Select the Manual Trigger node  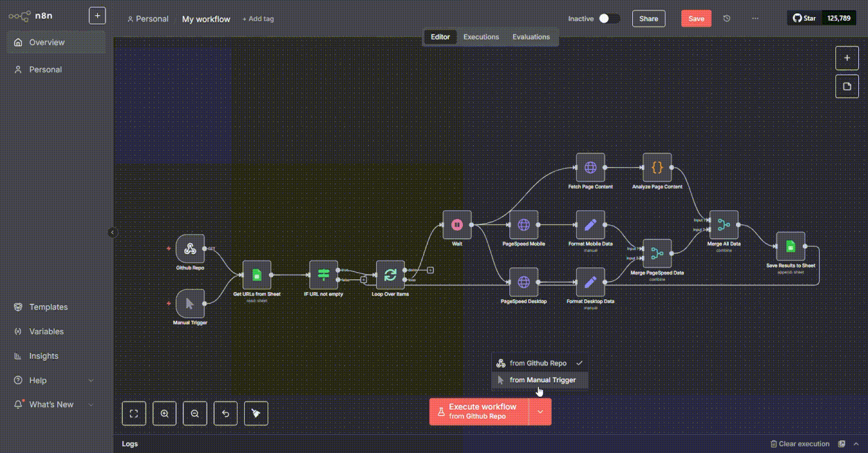click(190, 303)
